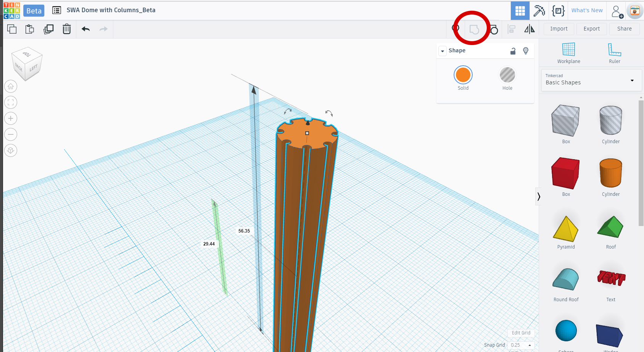
Task: Pick the blue Sphere shape
Action: coord(566,331)
